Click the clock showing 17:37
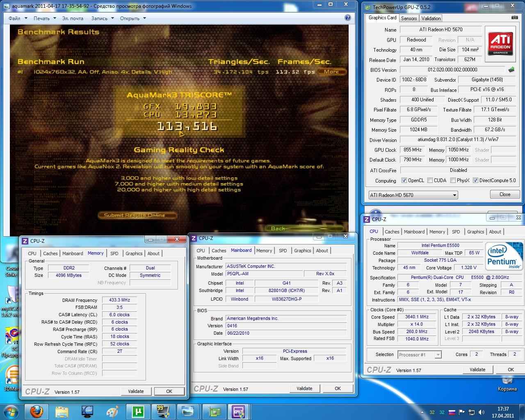Screen dimensions: 525x420 click(503, 409)
